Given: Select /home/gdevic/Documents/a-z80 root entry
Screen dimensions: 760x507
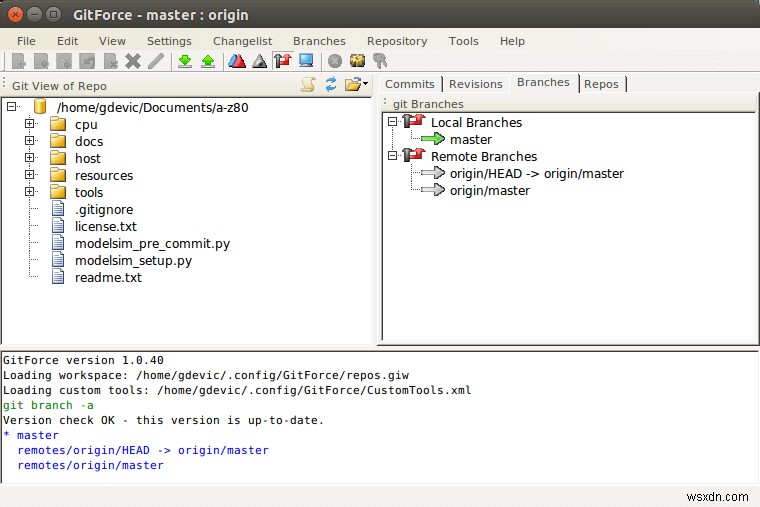Looking at the screenshot, I should (x=152, y=107).
